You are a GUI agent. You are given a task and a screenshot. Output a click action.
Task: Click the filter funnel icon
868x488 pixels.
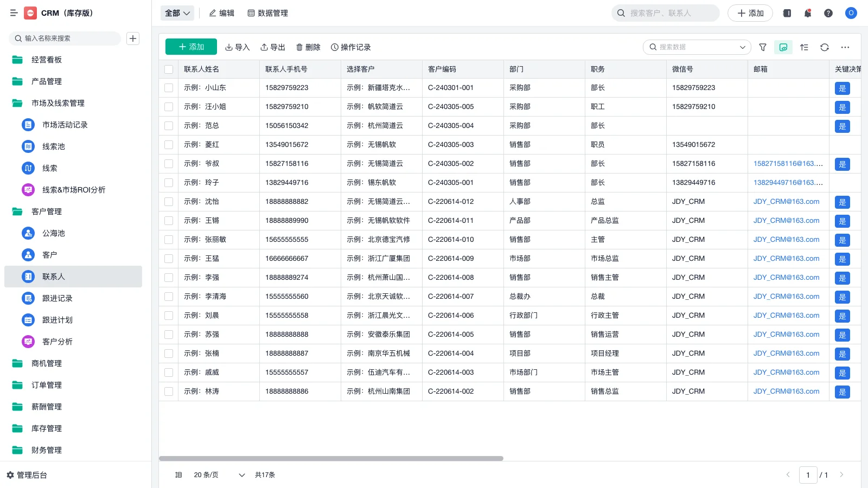[x=762, y=47]
